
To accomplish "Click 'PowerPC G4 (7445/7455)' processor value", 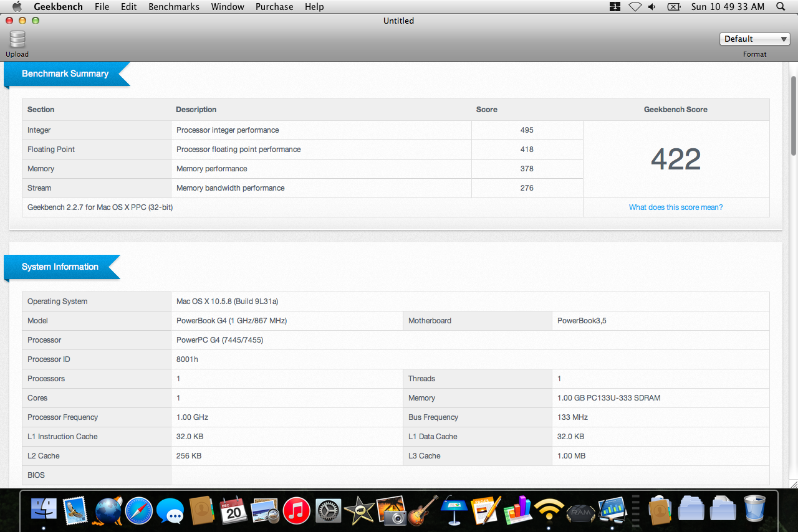I will pos(219,340).
